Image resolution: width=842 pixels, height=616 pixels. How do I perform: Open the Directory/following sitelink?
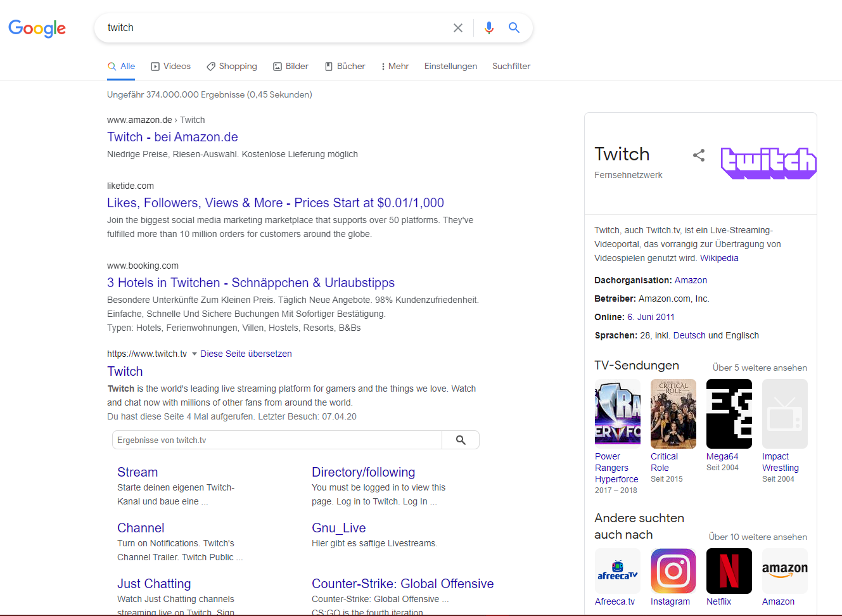coord(363,472)
